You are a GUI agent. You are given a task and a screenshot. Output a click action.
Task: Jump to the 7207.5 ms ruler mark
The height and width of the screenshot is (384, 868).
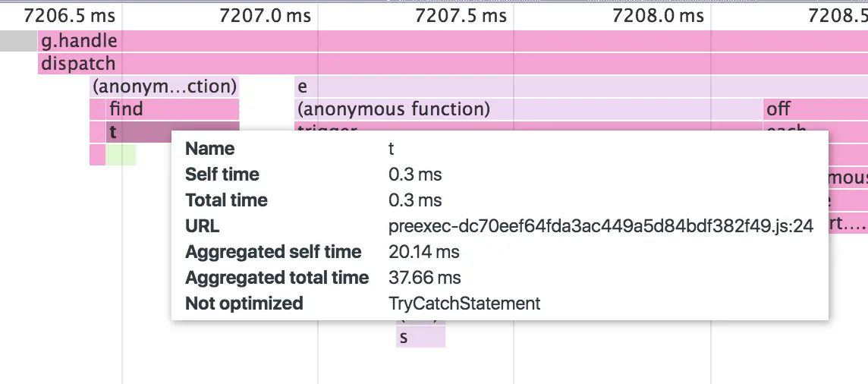click(461, 15)
